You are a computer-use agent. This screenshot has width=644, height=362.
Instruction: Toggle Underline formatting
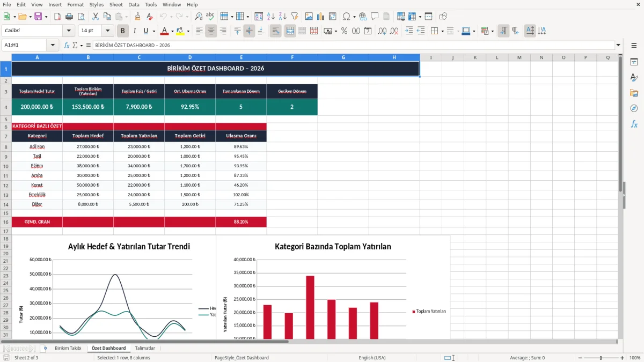click(x=145, y=31)
